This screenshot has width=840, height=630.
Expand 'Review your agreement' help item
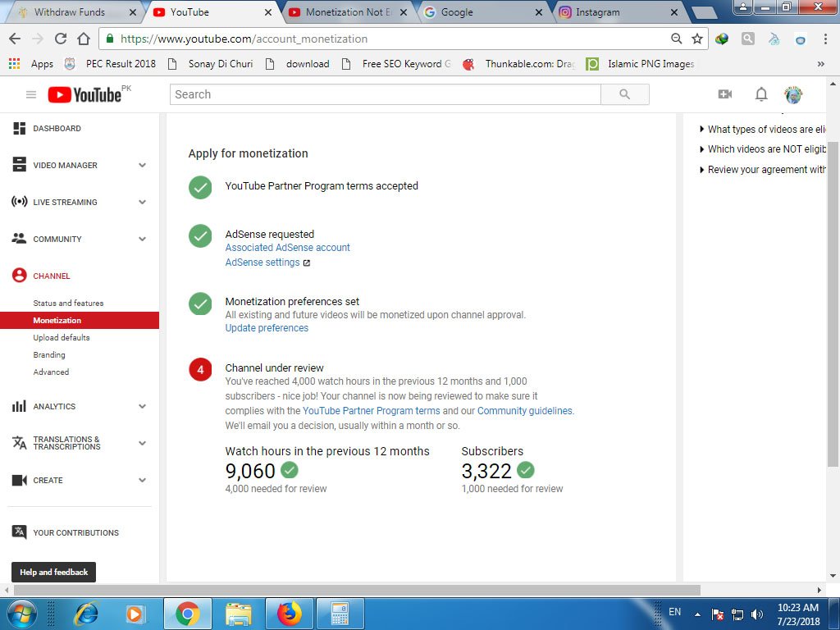[x=763, y=169]
